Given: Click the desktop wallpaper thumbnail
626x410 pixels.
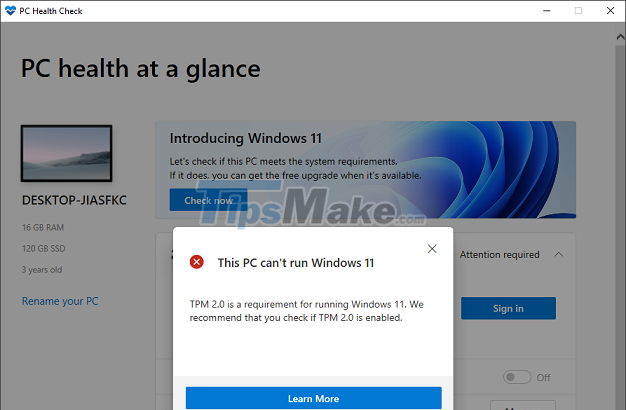Looking at the screenshot, I should point(66,153).
